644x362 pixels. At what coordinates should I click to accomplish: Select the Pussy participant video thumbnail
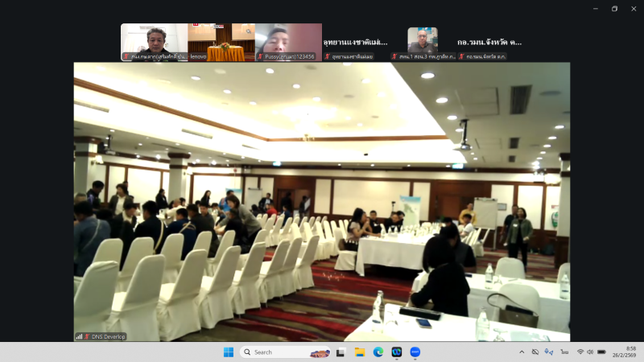click(287, 42)
